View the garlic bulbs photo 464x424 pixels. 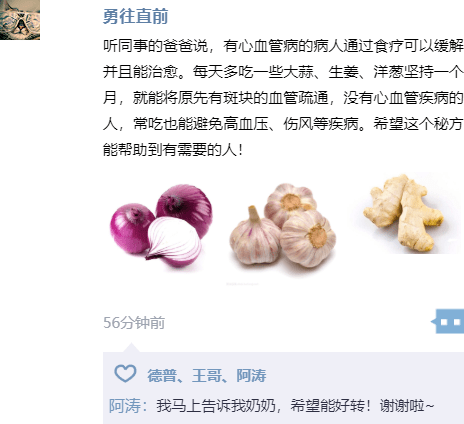pos(283,227)
